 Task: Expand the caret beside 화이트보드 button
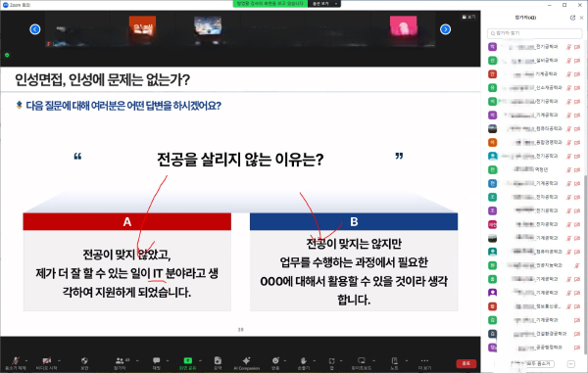373,360
